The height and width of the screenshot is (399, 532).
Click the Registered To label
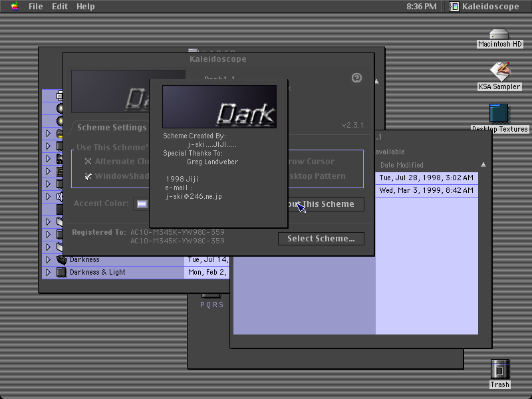tap(98, 232)
